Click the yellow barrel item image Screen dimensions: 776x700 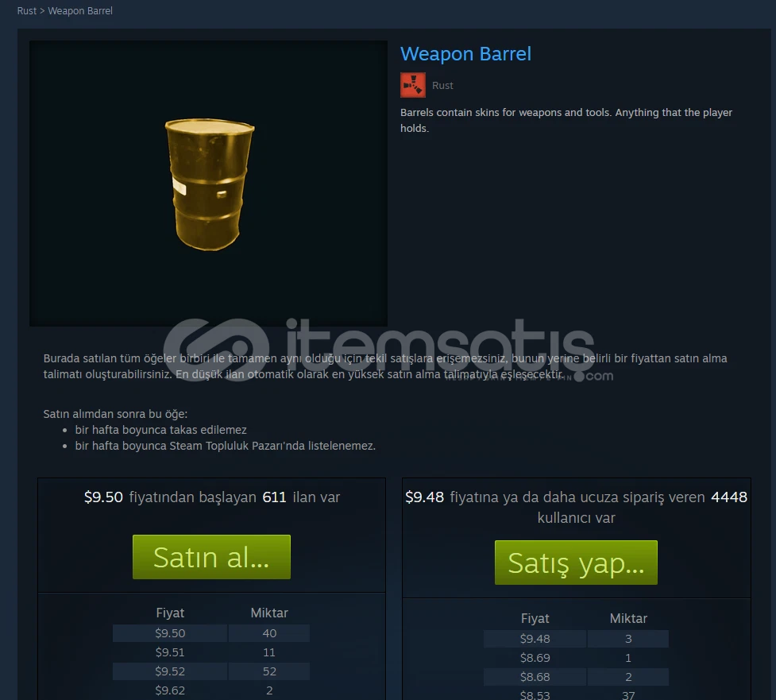coord(209,184)
